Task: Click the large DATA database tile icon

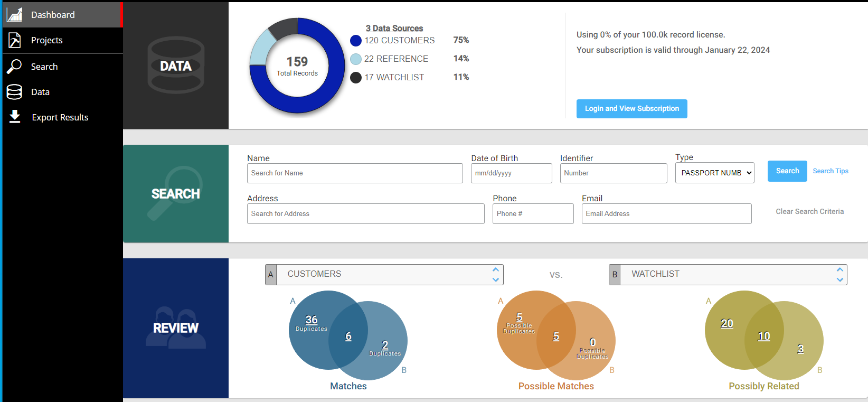Action: click(176, 66)
